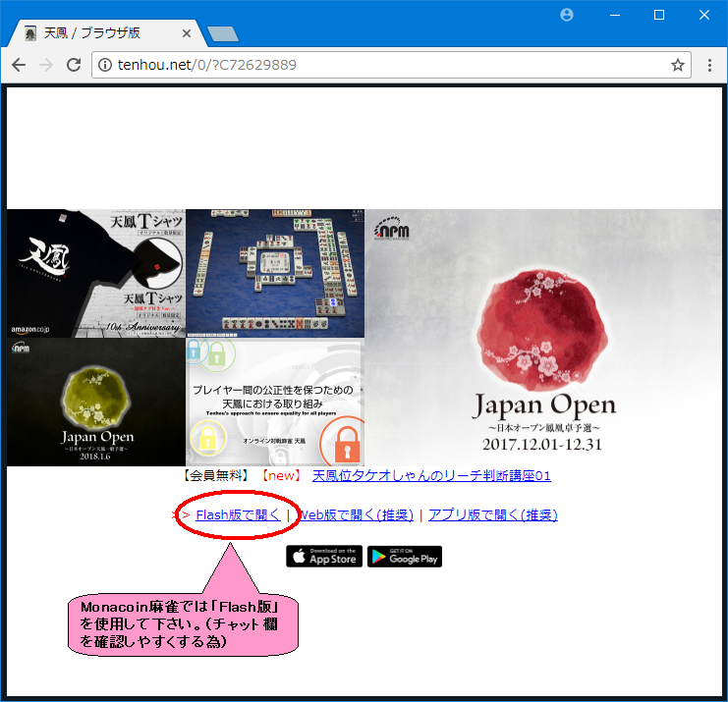Maximize the Chrome window
The width and height of the screenshot is (728, 702).
point(659,15)
